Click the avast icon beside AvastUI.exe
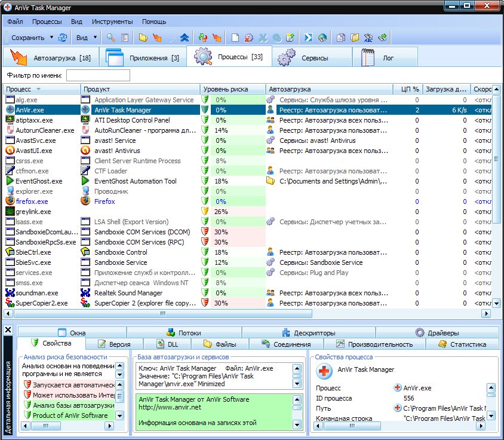The height and width of the screenshot is (440, 504). (10, 150)
